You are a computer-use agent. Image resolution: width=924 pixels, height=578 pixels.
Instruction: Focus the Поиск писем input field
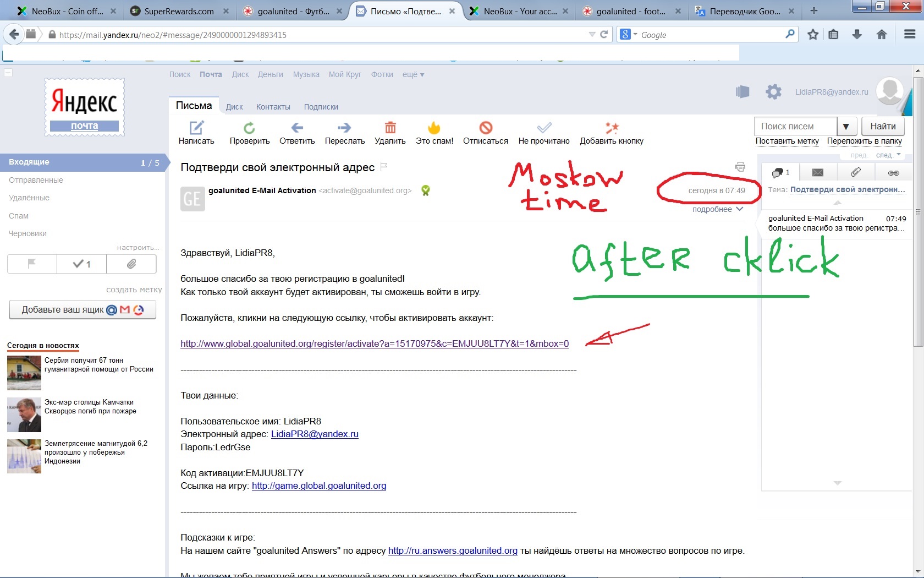pos(796,126)
